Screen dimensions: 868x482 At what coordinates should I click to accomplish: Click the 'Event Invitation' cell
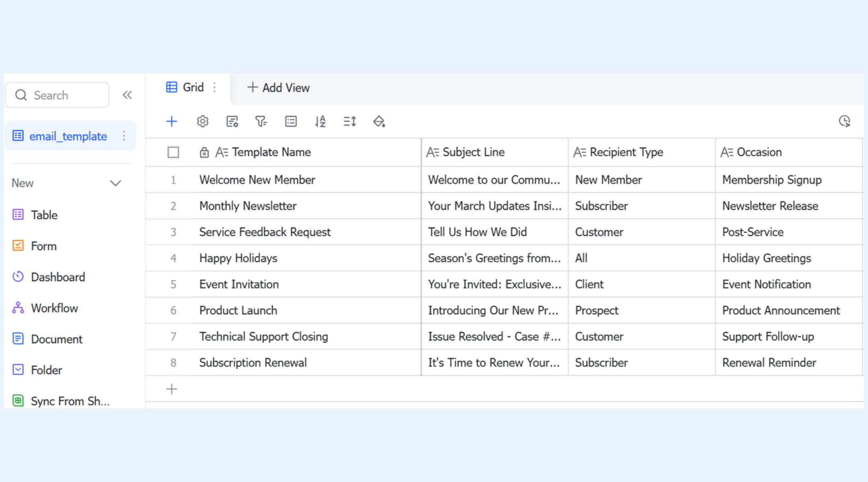[x=307, y=284]
